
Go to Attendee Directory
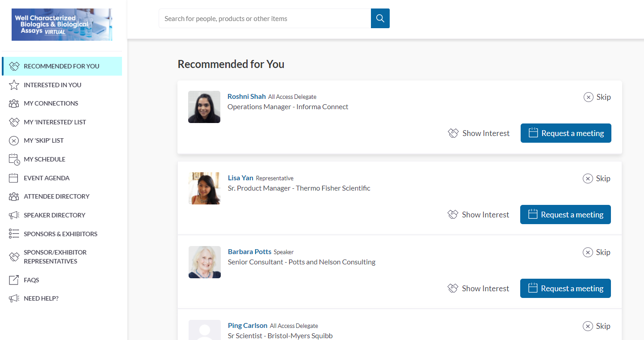click(56, 196)
